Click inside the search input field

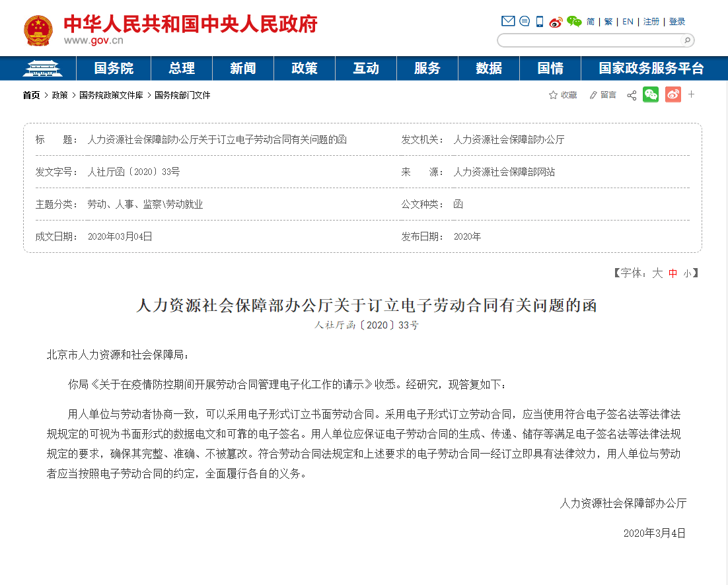click(x=588, y=40)
